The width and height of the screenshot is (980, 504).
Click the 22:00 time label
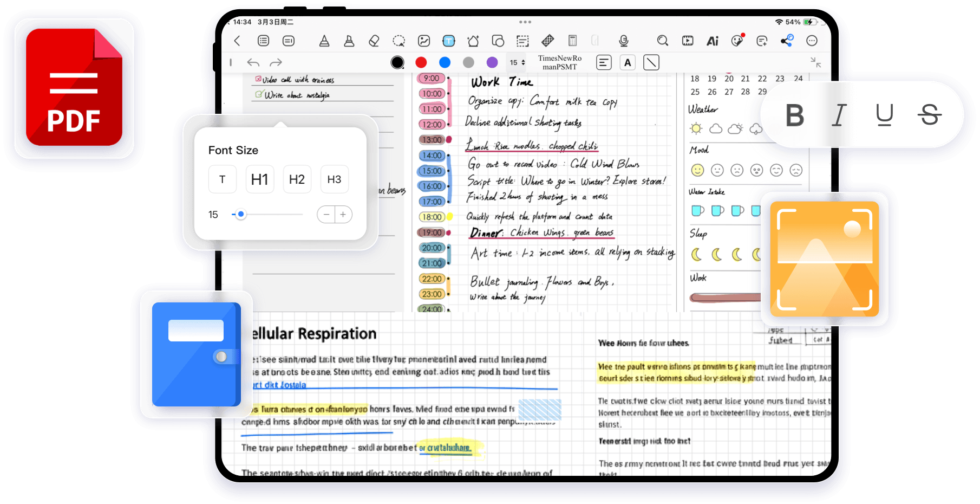pos(432,279)
